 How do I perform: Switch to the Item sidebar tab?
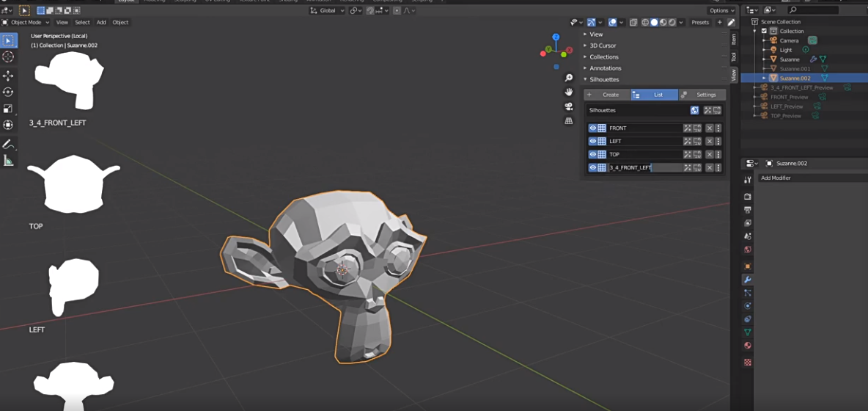click(734, 39)
